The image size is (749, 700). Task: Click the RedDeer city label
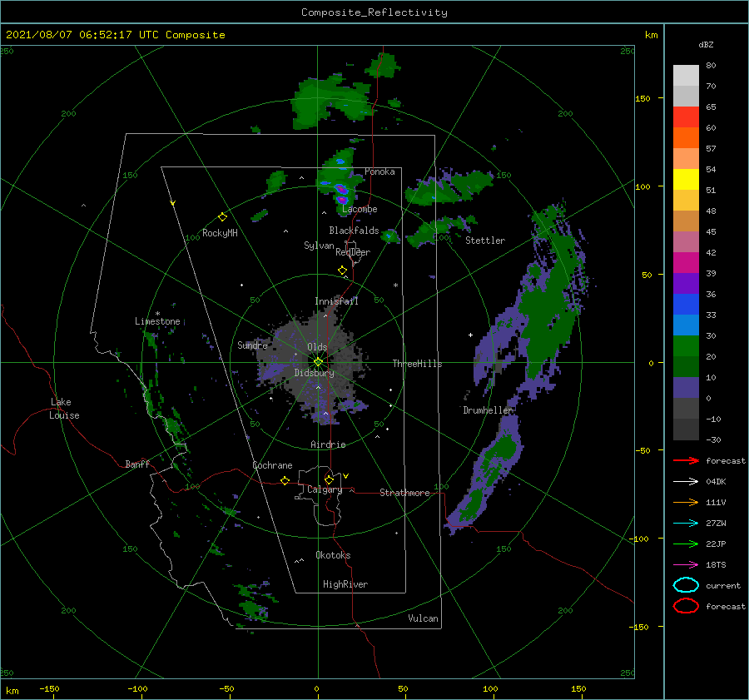click(x=353, y=252)
